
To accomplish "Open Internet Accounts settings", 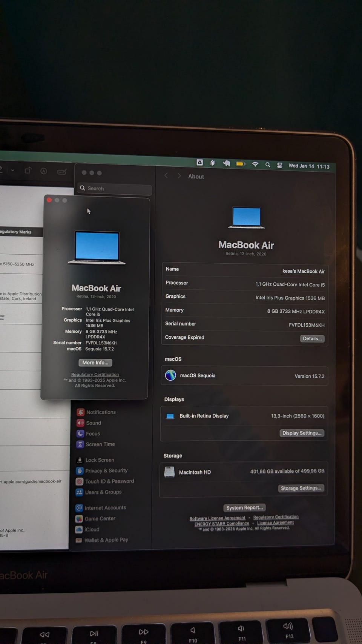I will (x=100, y=508).
